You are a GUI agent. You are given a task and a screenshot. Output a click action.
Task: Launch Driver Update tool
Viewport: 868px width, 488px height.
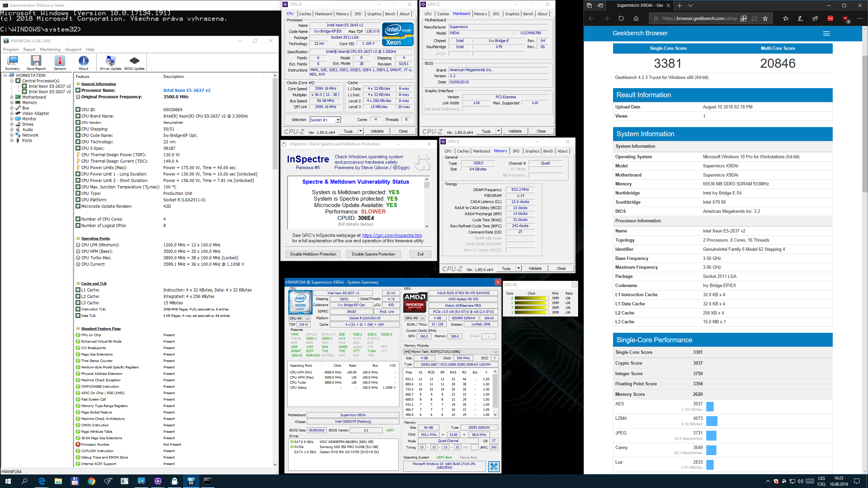coord(111,63)
